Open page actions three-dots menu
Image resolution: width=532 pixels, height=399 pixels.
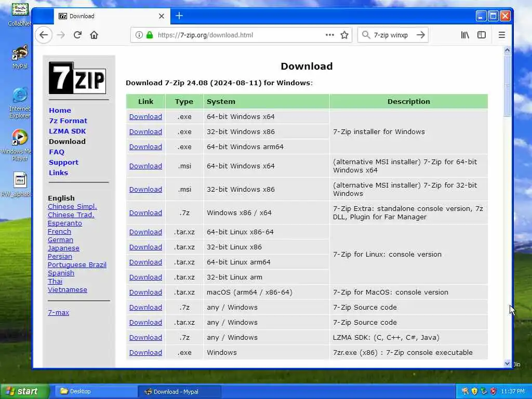(x=330, y=35)
